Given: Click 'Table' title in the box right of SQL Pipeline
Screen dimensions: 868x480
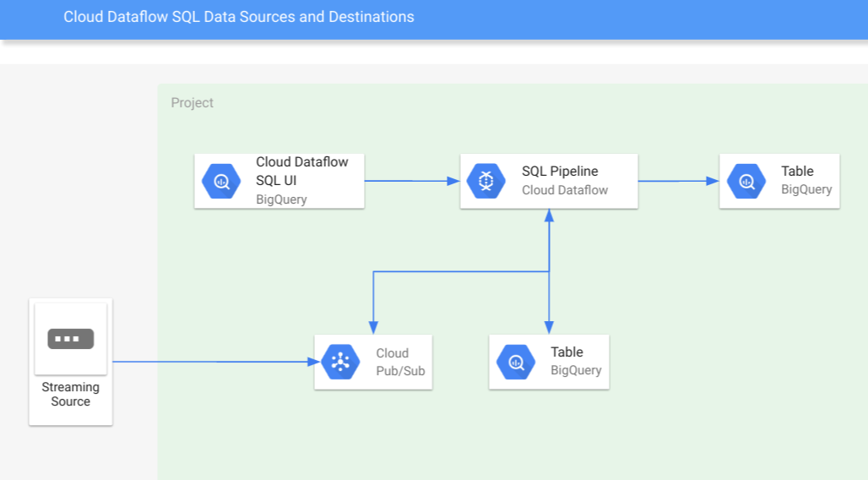Looking at the screenshot, I should (797, 172).
